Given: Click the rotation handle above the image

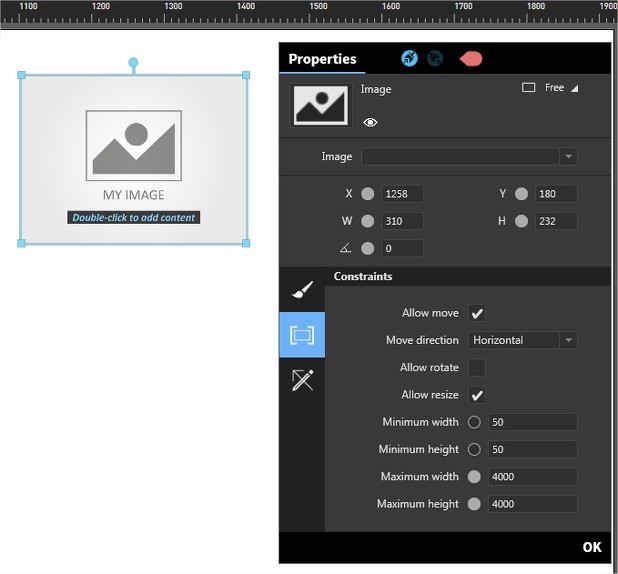Looking at the screenshot, I should pos(133,62).
